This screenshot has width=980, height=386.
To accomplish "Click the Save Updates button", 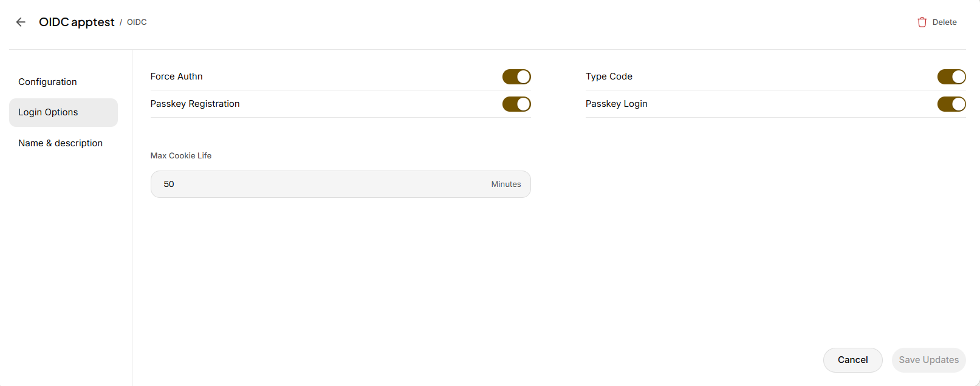I will click(928, 360).
